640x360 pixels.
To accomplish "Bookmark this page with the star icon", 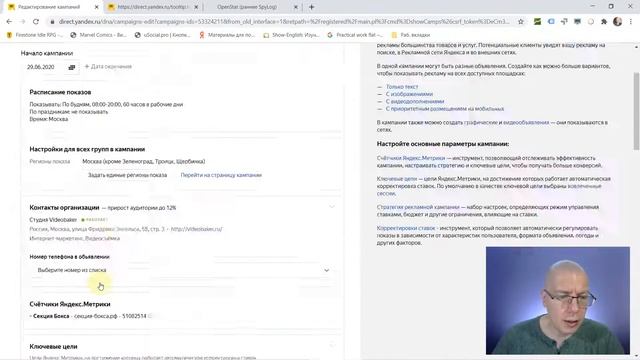I will [x=521, y=22].
